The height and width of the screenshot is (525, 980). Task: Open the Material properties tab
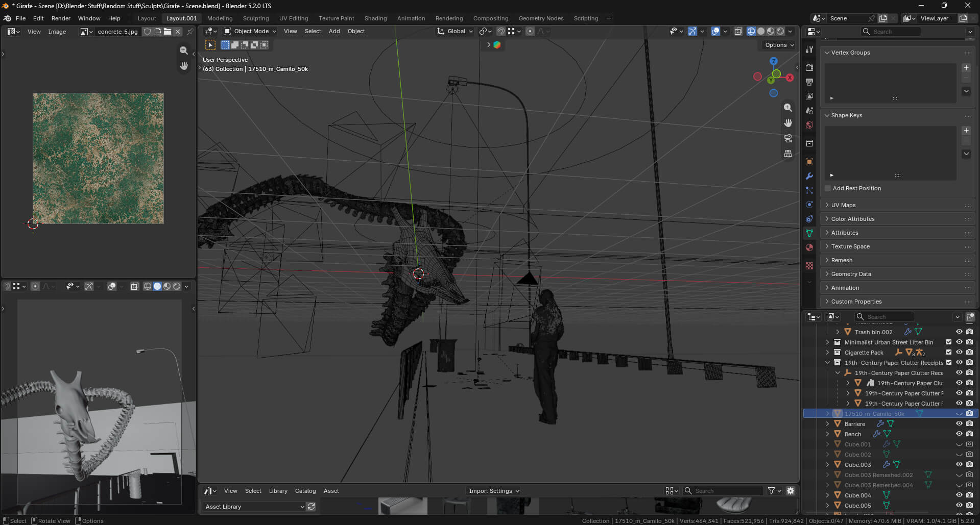coord(809,247)
